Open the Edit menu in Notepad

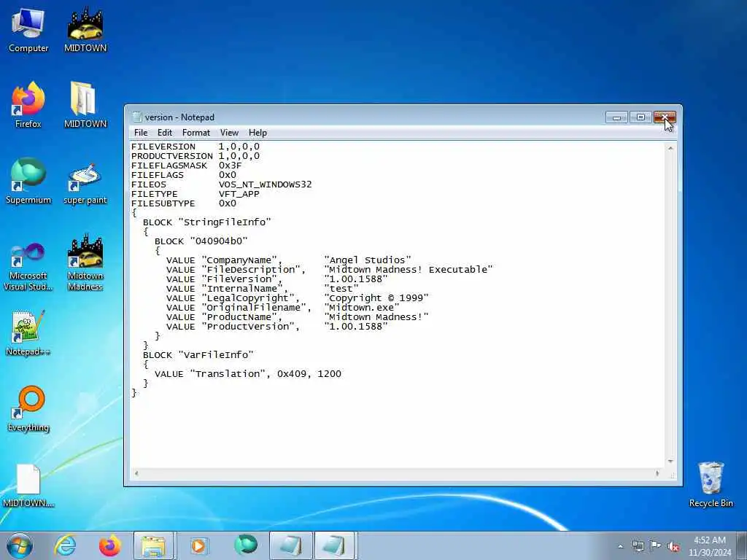(165, 133)
